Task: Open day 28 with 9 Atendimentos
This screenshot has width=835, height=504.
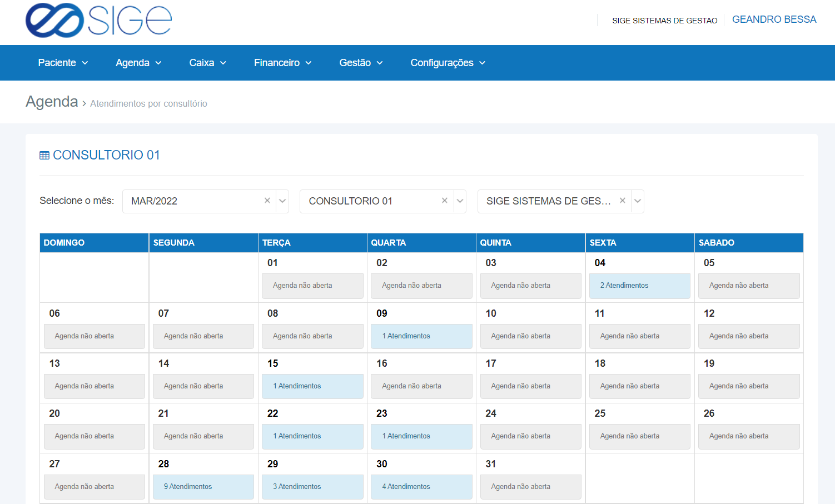Action: click(x=203, y=487)
